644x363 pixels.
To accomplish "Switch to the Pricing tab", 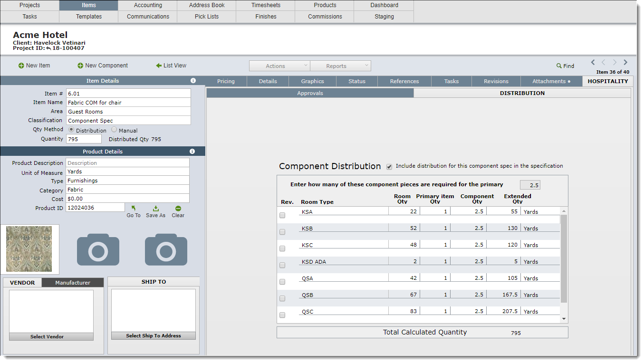I will (226, 81).
